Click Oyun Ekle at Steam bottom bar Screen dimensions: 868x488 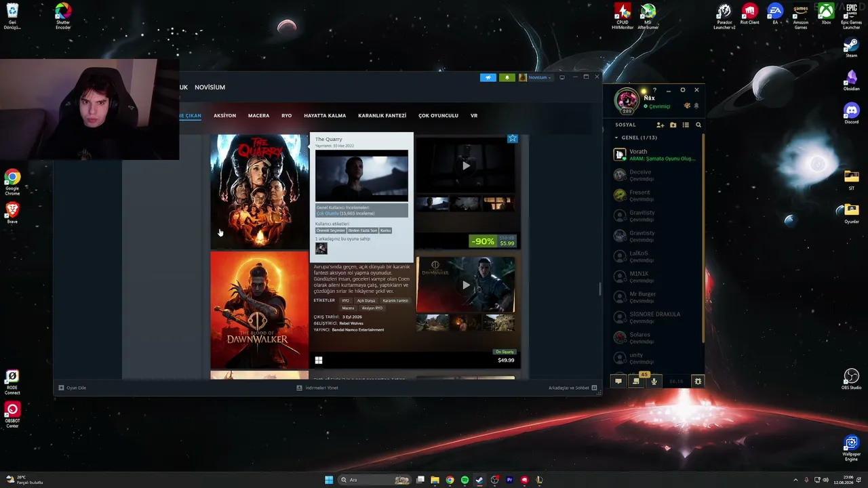point(73,388)
